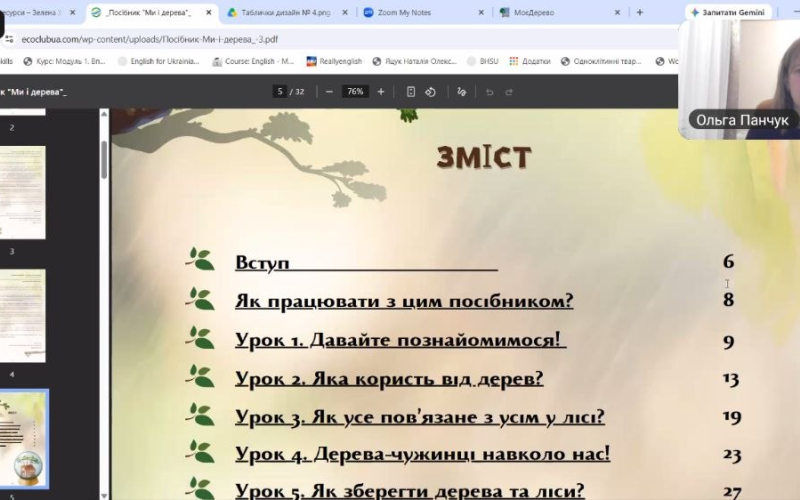The width and height of the screenshot is (800, 500).
Task: Open the Таблички дизайн № 4.png tab
Action: pos(286,12)
